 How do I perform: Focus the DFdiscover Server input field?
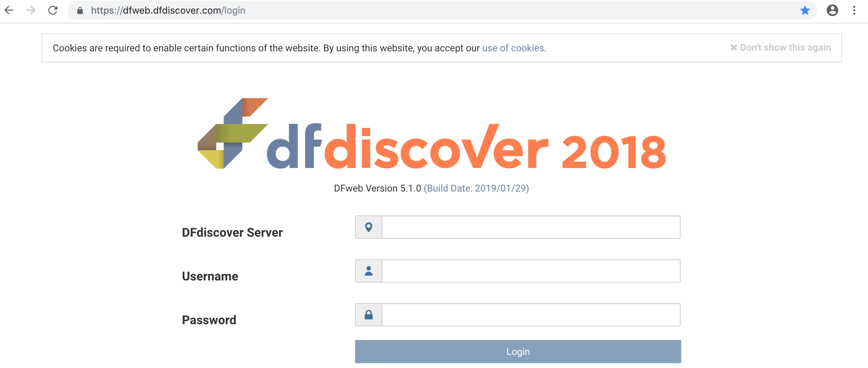point(530,227)
